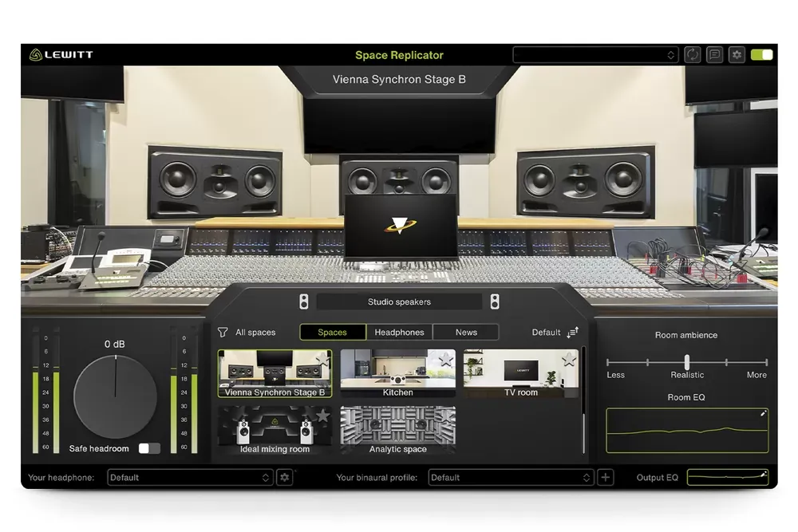Switch to the Spaces tab
The width and height of the screenshot is (798, 532).
pos(332,332)
